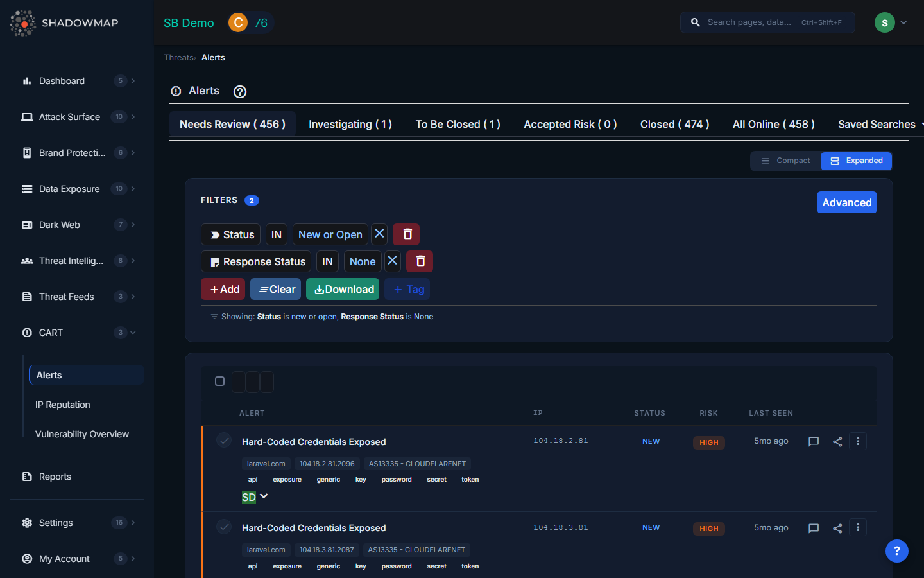Click the ShadowMap logo
Image resolution: width=924 pixels, height=578 pixels.
(x=64, y=23)
